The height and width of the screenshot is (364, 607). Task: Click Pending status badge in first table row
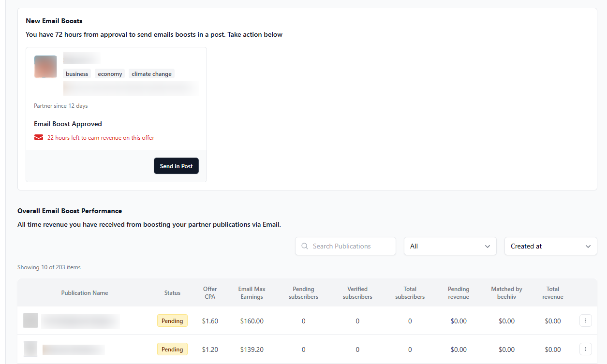click(x=172, y=320)
